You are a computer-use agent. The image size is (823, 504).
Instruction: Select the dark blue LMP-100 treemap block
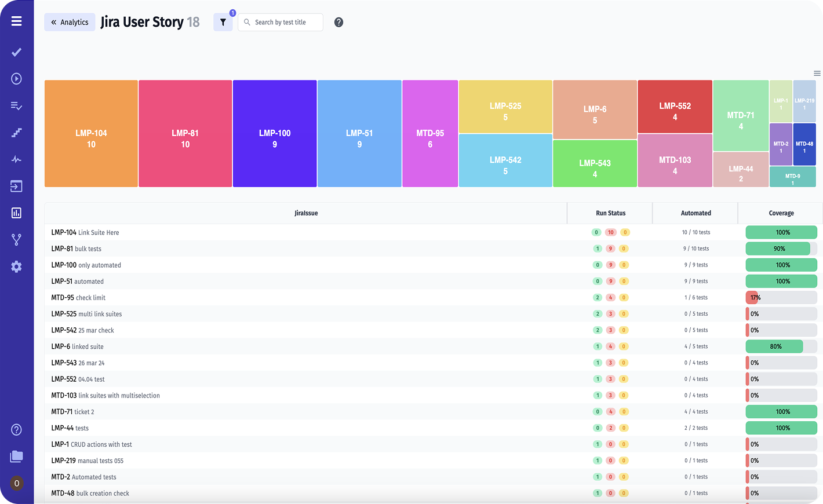pos(275,134)
